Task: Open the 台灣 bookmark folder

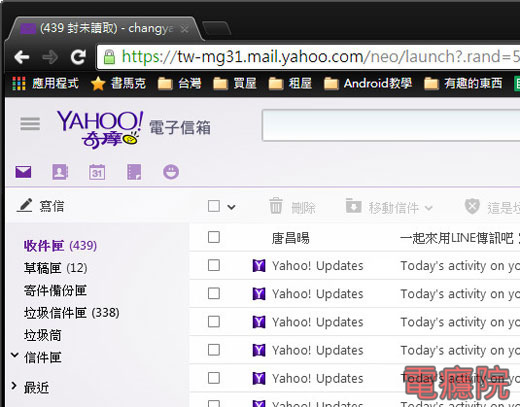Action: [179, 83]
